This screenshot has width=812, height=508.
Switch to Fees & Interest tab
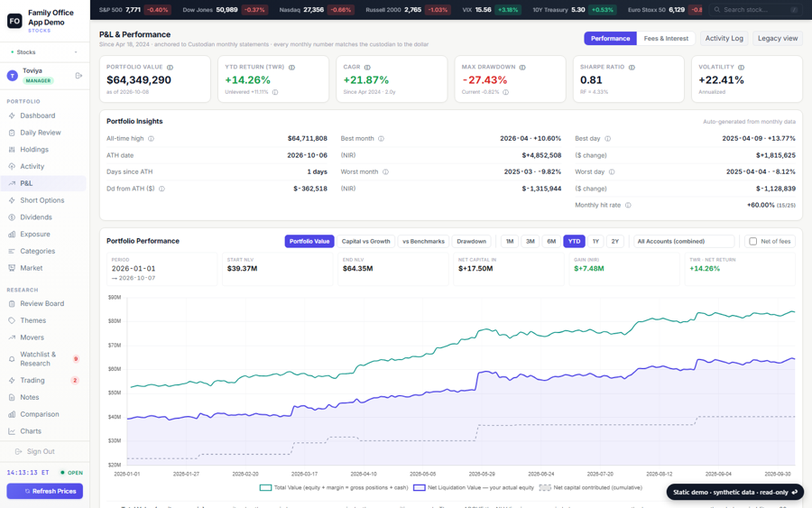coord(666,38)
